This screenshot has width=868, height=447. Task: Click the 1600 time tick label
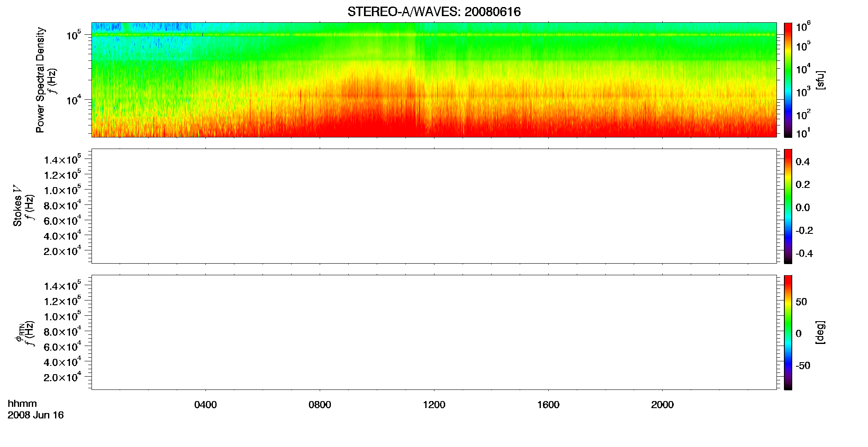pos(548,405)
